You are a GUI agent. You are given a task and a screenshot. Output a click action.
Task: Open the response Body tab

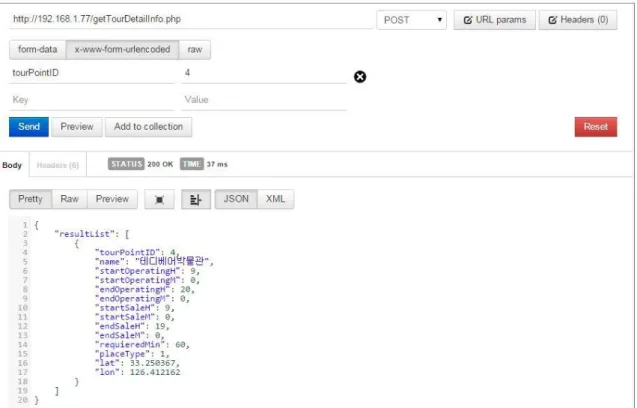pyautogui.click(x=12, y=165)
